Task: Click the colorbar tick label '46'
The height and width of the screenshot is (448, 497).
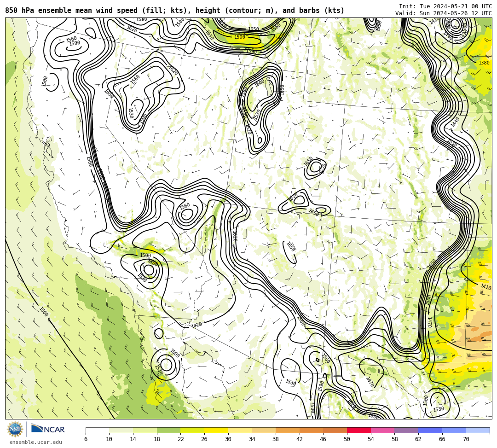Action: click(x=324, y=439)
